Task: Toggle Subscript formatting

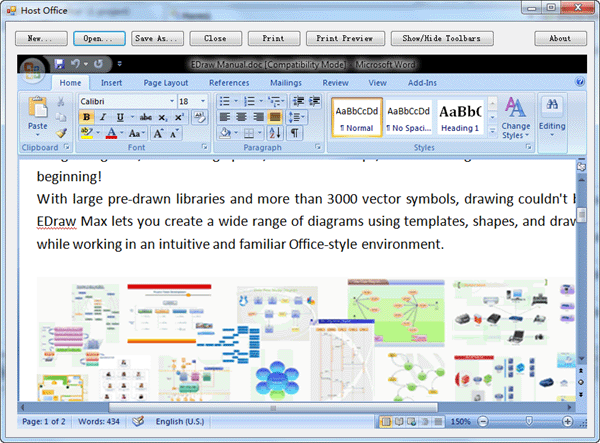Action: click(162, 117)
